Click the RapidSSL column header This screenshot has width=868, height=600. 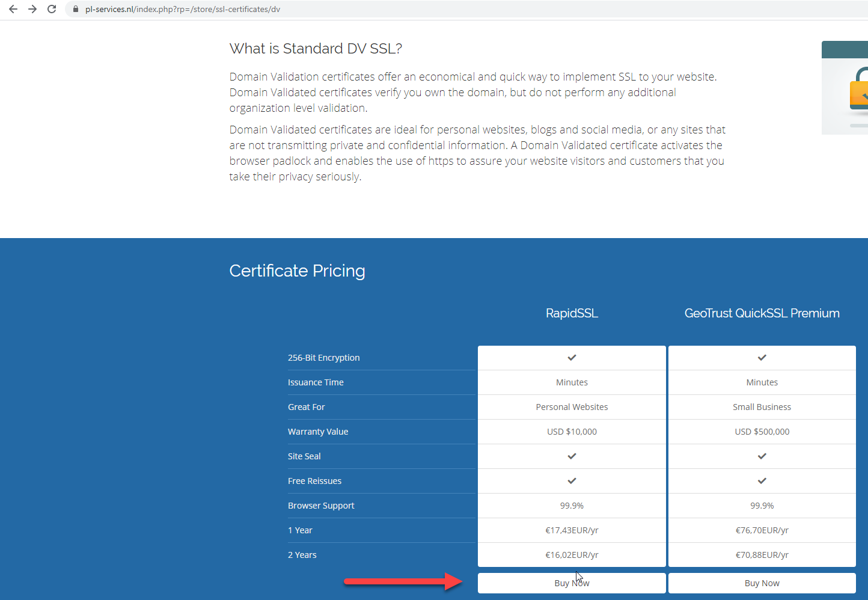click(x=572, y=313)
